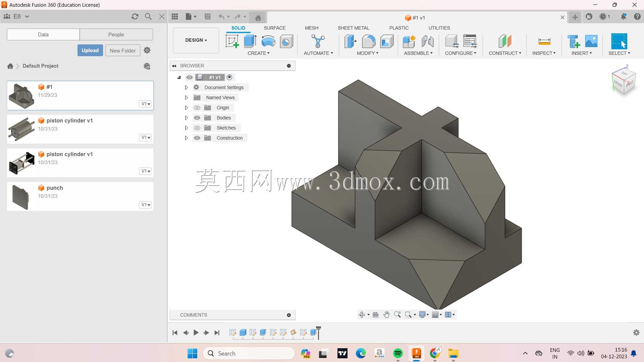The image size is (644, 362).
Task: Select the Measure tool
Action: [x=544, y=41]
